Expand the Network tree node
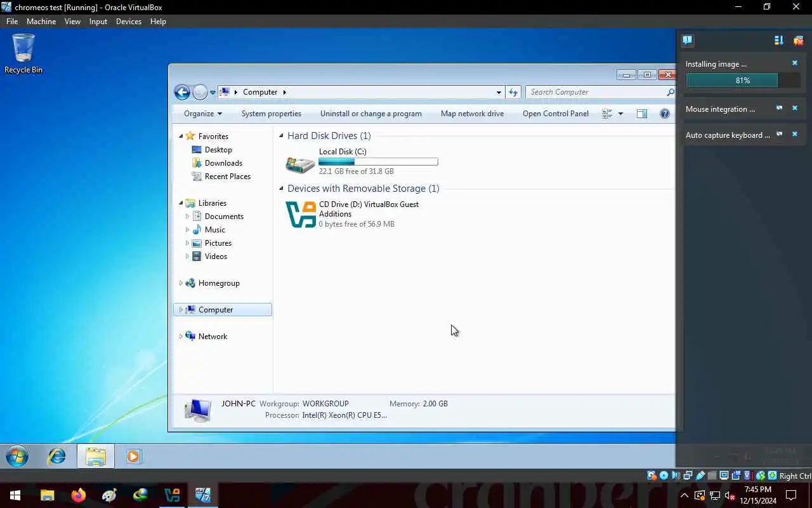 (x=181, y=337)
